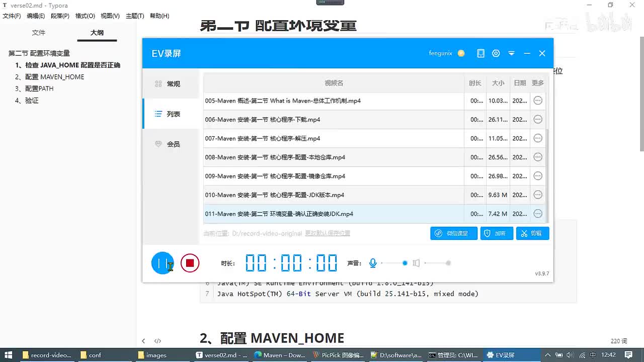Open more options for video 005-Maven 概述
The image size is (644, 362).
(538, 101)
